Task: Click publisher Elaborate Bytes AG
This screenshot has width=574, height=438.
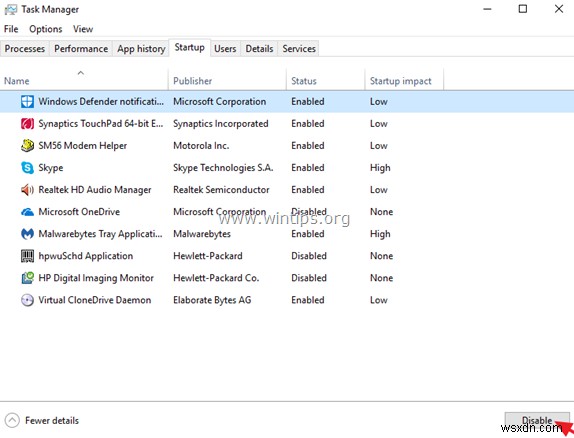Action: click(x=212, y=300)
